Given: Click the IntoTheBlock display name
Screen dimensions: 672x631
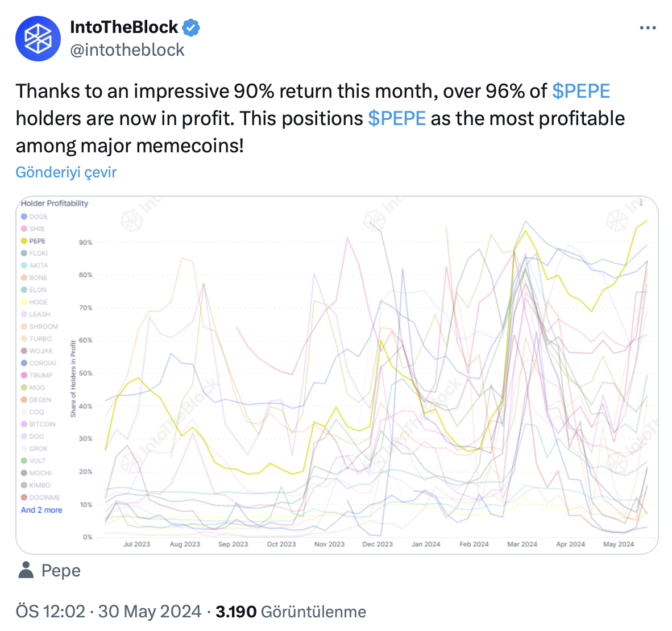Looking at the screenshot, I should click(x=124, y=27).
